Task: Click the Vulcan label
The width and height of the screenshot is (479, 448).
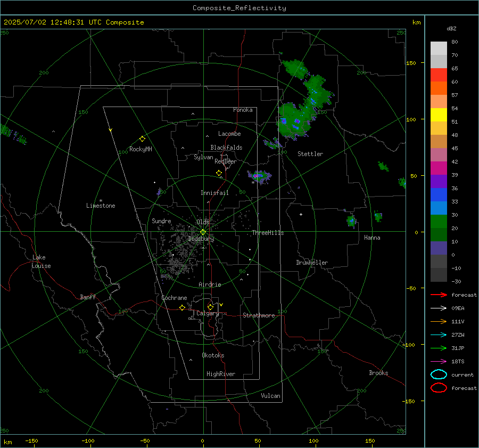Action: tap(270, 396)
